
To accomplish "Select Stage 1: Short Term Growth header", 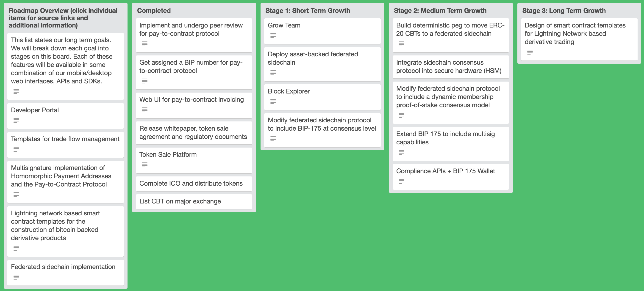I will click(x=308, y=11).
